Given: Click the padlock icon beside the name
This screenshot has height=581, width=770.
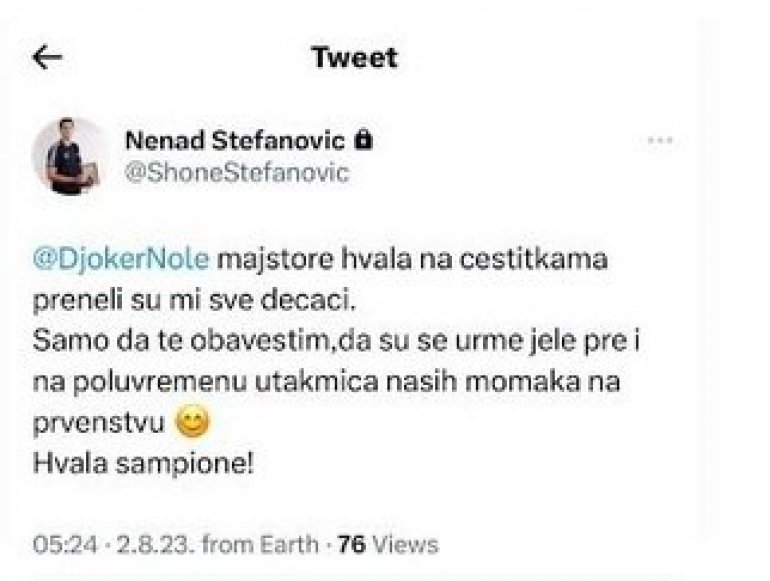Looking at the screenshot, I should pyautogui.click(x=364, y=141).
